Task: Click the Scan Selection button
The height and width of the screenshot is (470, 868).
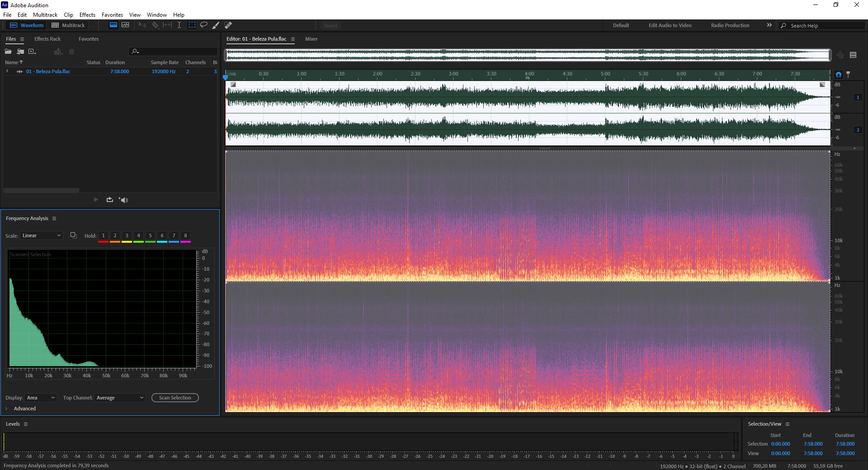Action: pyautogui.click(x=175, y=398)
